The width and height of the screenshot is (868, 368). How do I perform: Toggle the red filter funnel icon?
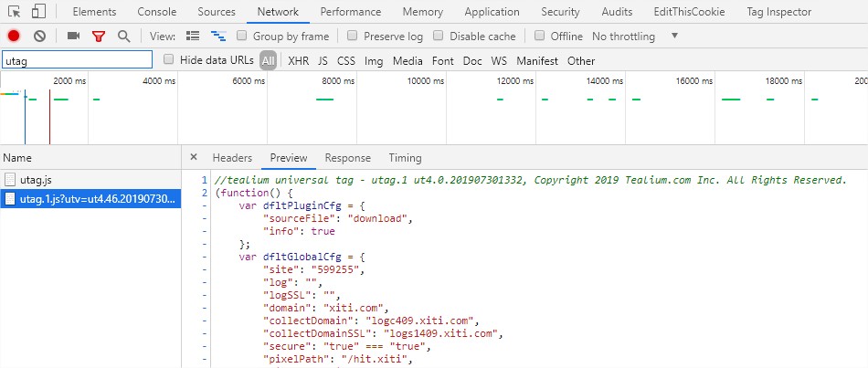pyautogui.click(x=98, y=37)
